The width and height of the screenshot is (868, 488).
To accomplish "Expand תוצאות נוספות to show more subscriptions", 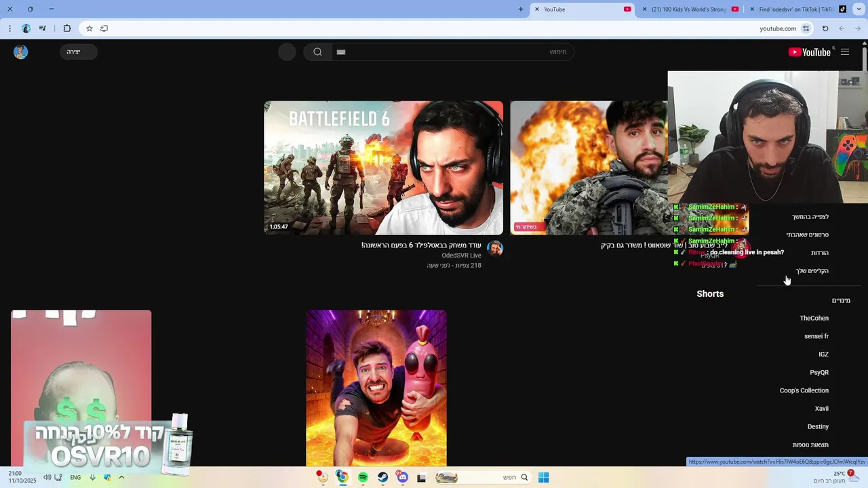I will pos(810,445).
